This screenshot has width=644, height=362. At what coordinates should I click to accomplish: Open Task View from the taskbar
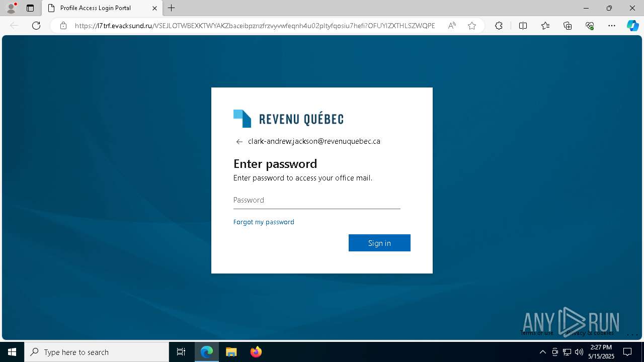[x=181, y=352]
